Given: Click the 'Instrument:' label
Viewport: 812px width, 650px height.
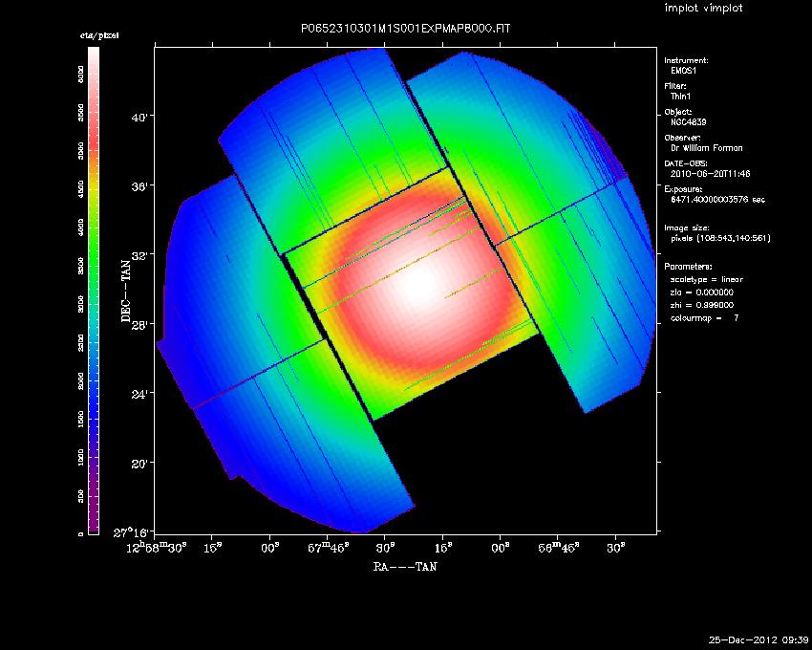Looking at the screenshot, I should [x=686, y=60].
